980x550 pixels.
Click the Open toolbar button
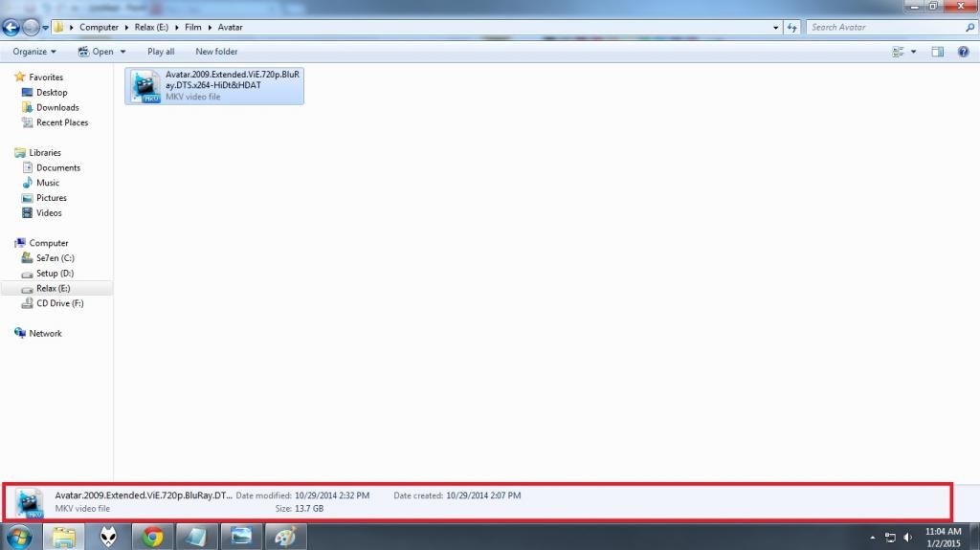(97, 52)
